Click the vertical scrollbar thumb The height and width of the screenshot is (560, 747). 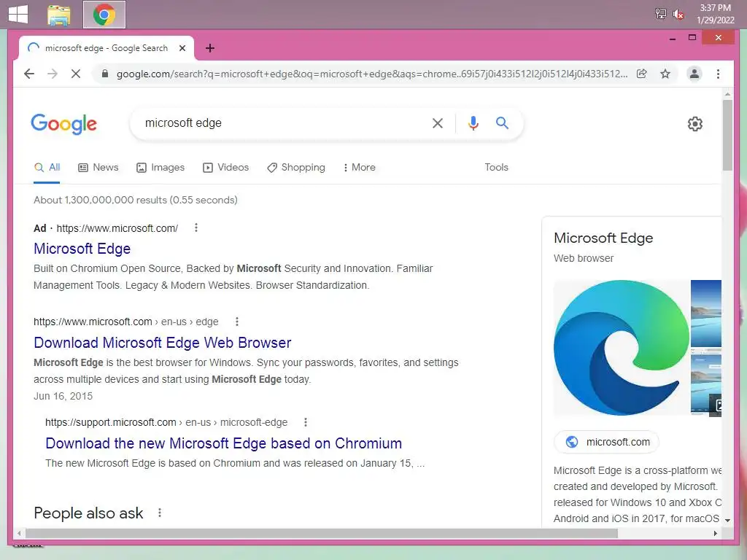pos(727,135)
